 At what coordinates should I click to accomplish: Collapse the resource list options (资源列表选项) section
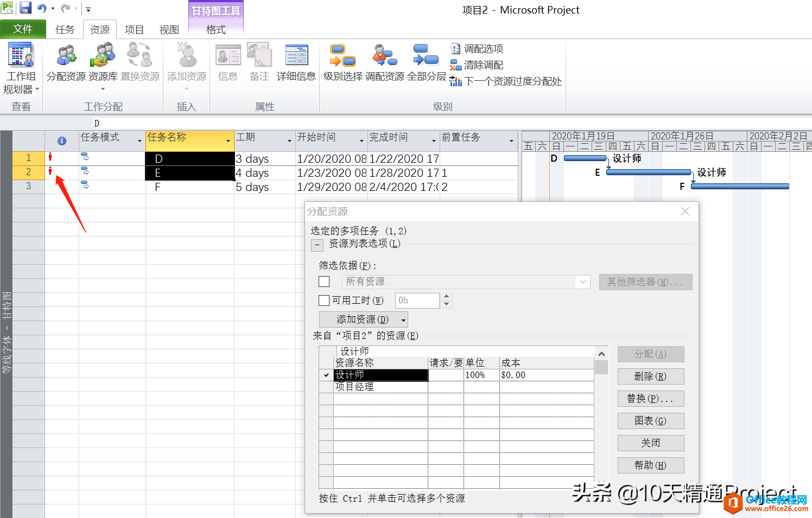[317, 245]
